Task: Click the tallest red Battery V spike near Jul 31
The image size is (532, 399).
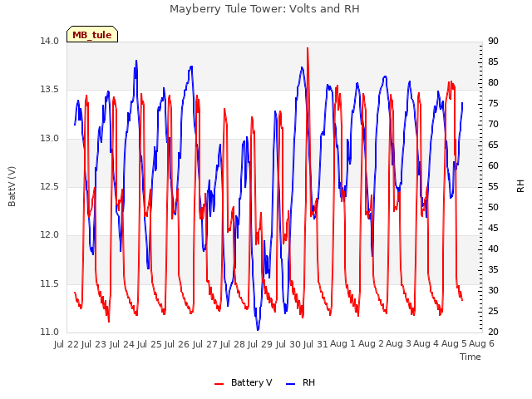Action: point(308,48)
